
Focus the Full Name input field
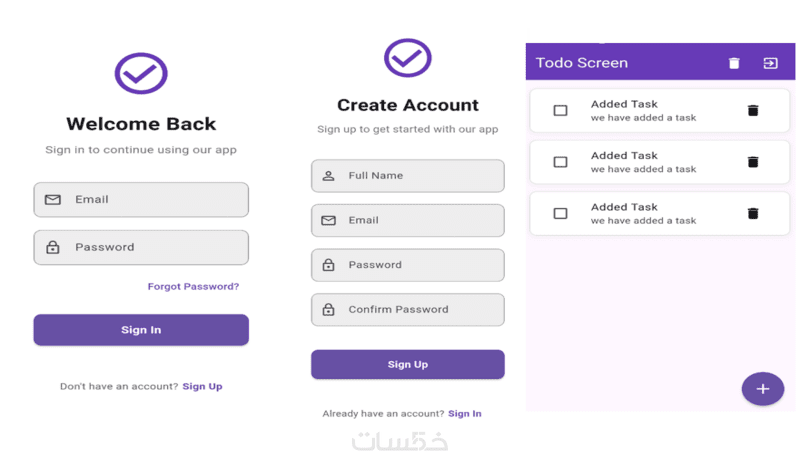point(408,176)
